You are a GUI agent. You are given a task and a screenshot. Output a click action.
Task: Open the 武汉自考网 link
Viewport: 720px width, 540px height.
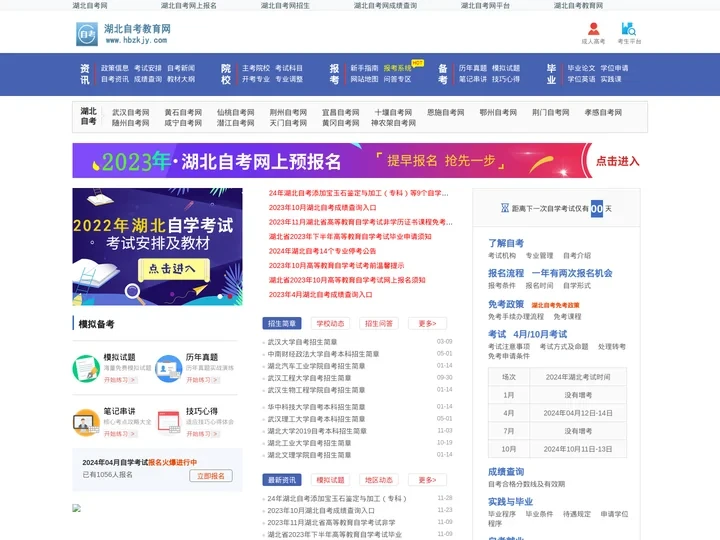pyautogui.click(x=131, y=112)
